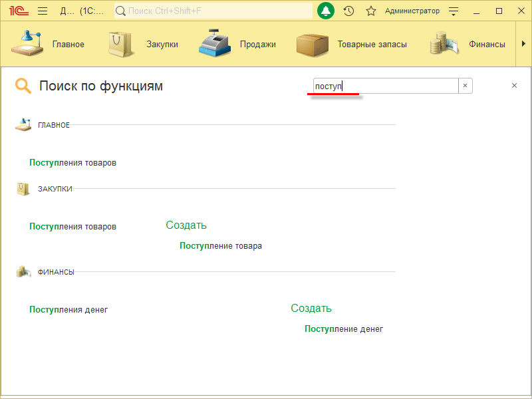Click the window title text Д... (1С:...
The image size is (532, 399).
pyautogui.click(x=82, y=11)
